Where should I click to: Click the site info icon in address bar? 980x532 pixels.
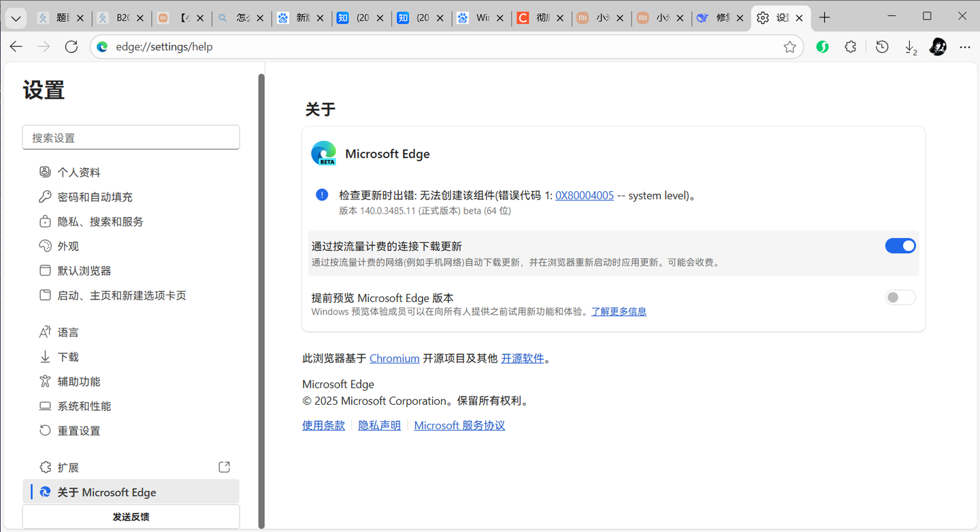102,47
